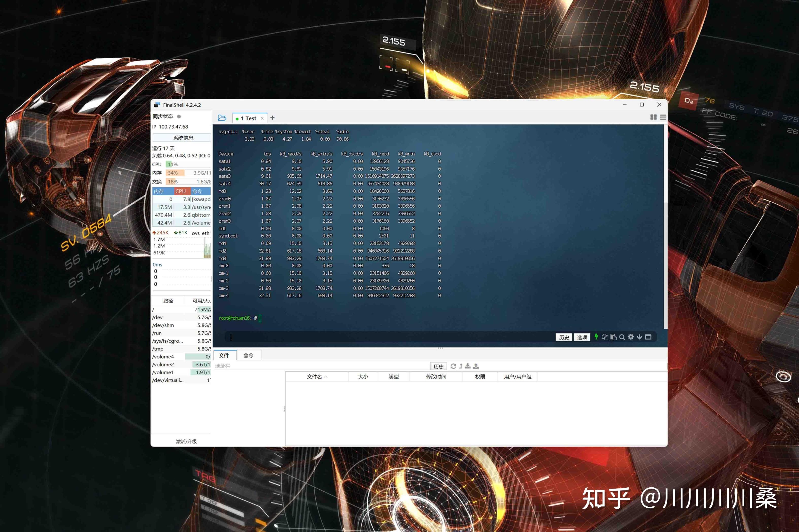Image resolution: width=799 pixels, height=532 pixels.
Task: Toggle fullscreen terminal window icon
Action: pyautogui.click(x=648, y=337)
